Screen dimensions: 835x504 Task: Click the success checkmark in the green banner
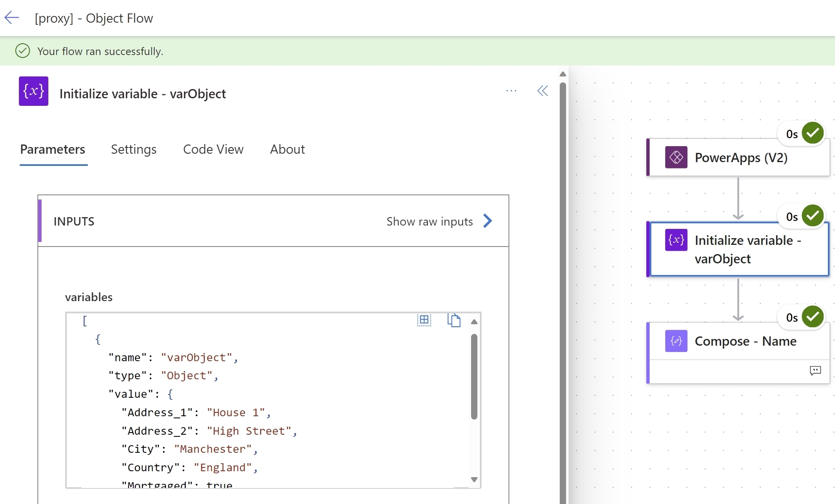point(23,51)
